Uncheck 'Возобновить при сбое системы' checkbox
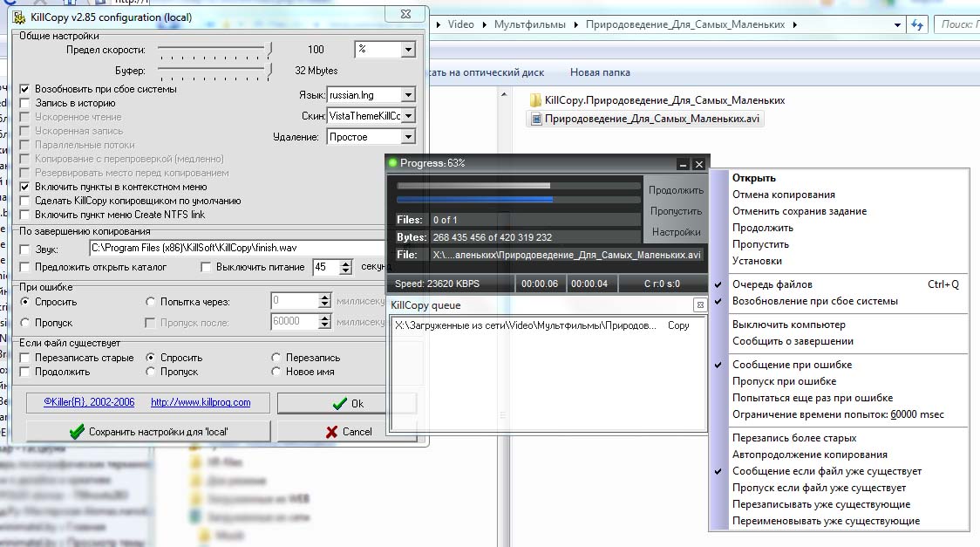This screenshot has height=547, width=980. click(x=24, y=89)
